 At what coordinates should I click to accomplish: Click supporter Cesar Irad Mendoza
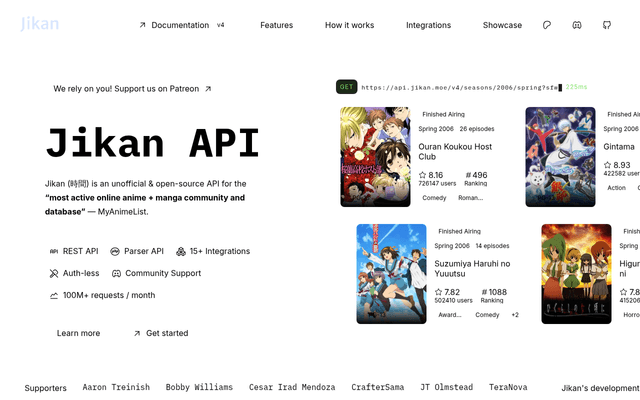(x=292, y=387)
